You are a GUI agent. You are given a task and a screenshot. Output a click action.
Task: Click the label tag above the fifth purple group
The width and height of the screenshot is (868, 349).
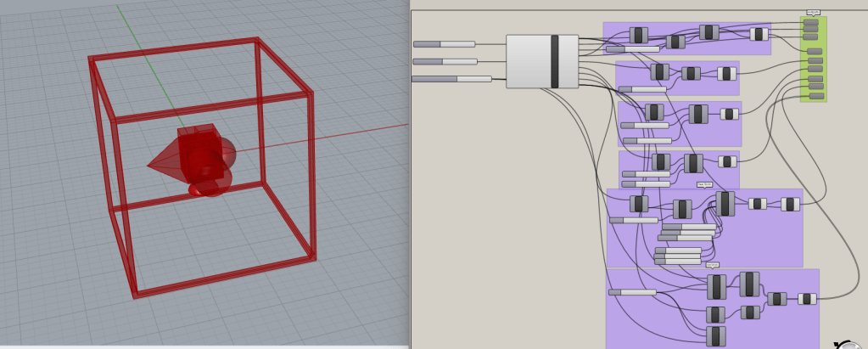pos(704,184)
